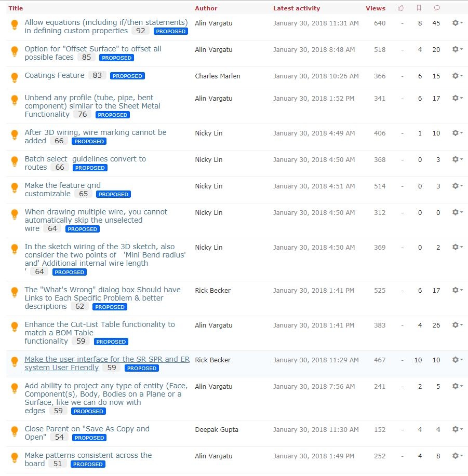
Task: Open gear menu for 'Make the user interface' row
Action: tap(458, 360)
